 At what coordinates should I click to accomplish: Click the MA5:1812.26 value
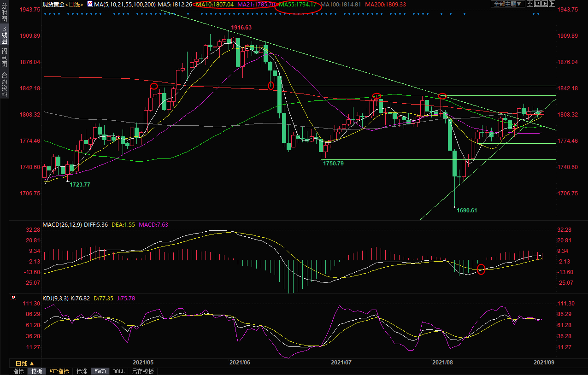pyautogui.click(x=175, y=4)
